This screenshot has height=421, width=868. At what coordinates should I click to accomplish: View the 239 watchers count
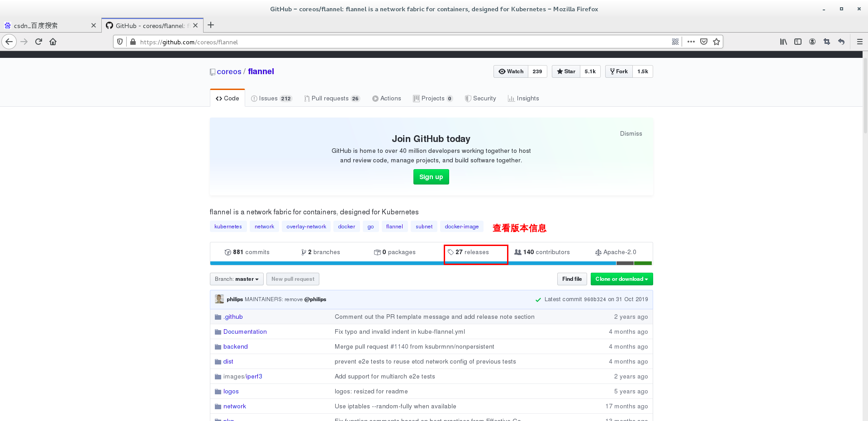537,71
